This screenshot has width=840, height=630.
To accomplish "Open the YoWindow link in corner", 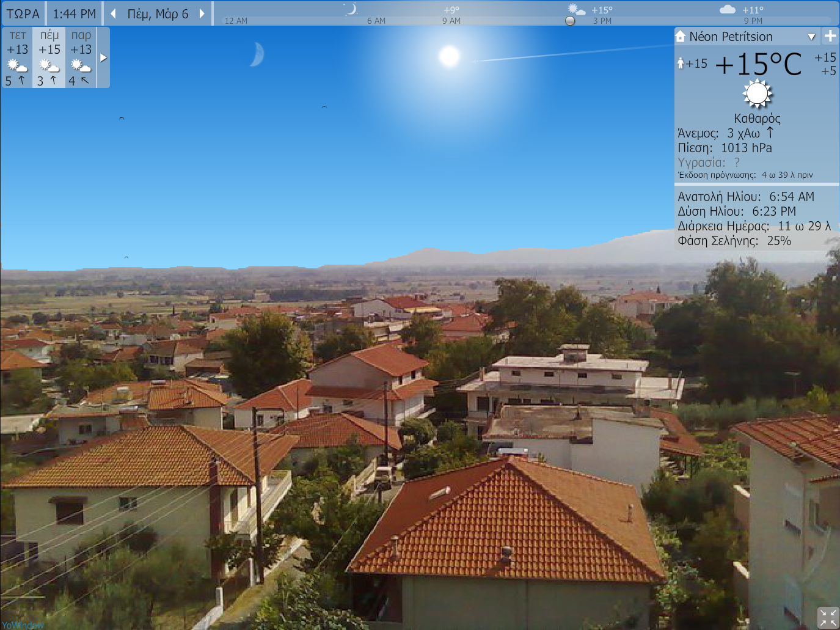I will (x=23, y=625).
